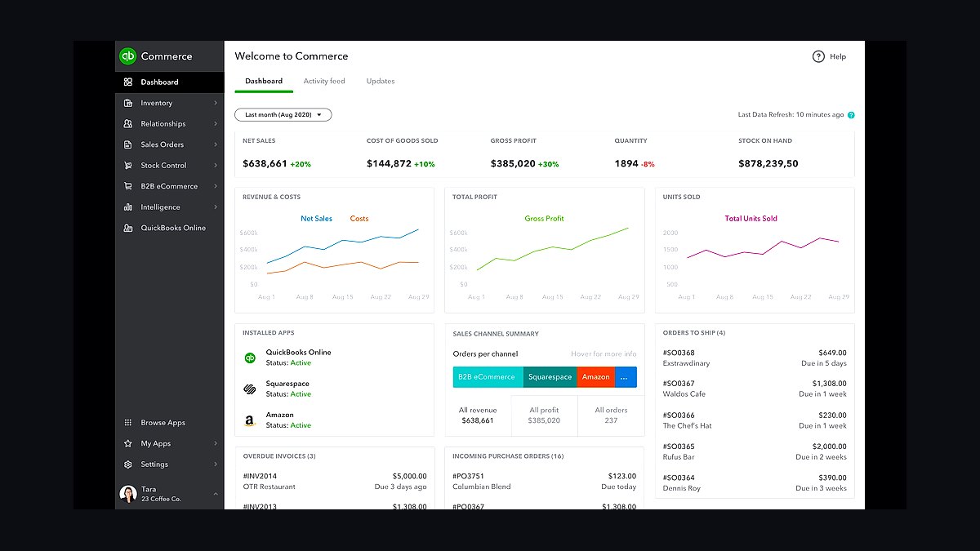Screen dimensions: 980x551
Task: Expand the B2B eCommerce menu chevron
Action: (x=216, y=186)
